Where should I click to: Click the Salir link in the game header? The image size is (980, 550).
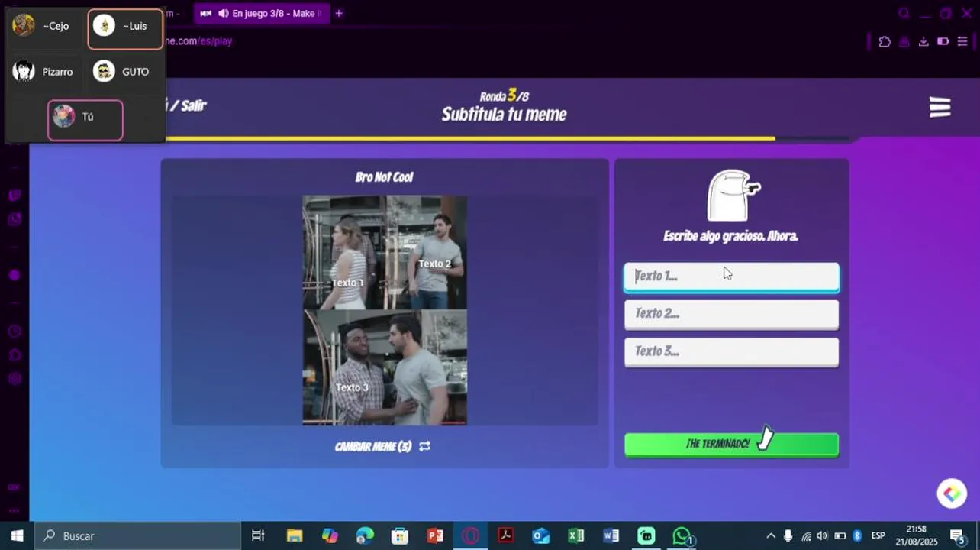point(193,105)
